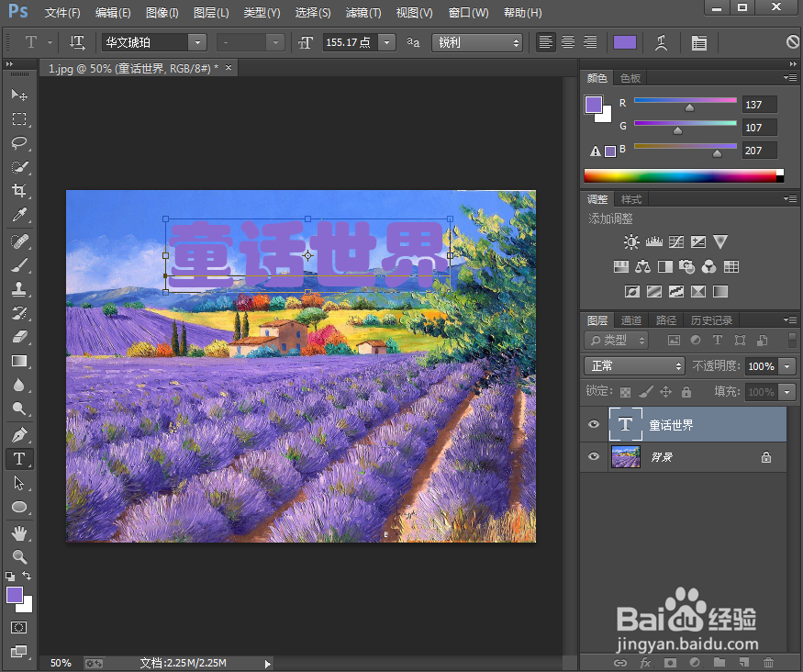Hide the 背景 layer
This screenshot has width=803, height=672.
tap(594, 456)
